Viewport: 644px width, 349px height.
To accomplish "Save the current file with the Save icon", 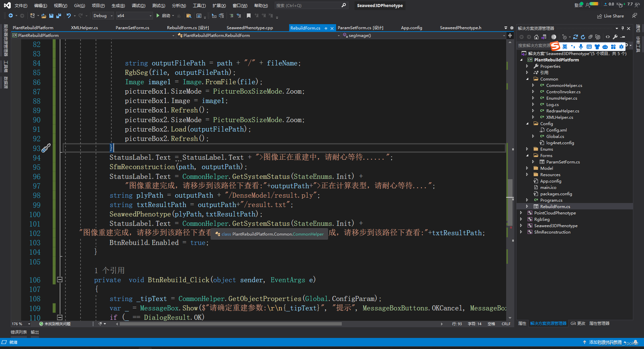I will (51, 16).
